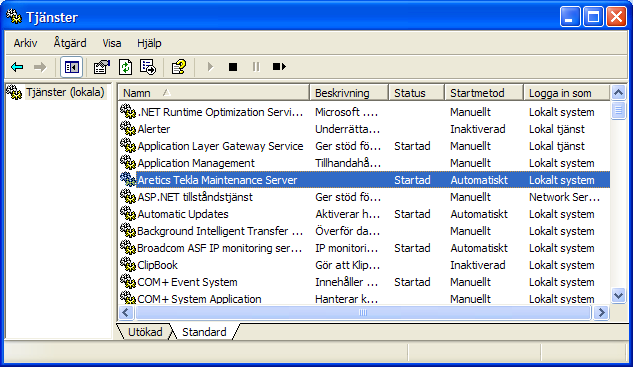Select COM+ System Application service
Screen dimensions: 633x367
(199, 299)
